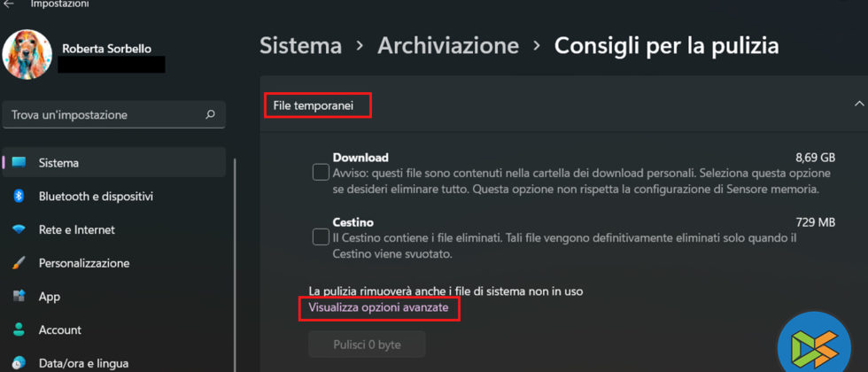Open Visualizza opzioni avanzate link
The image size is (868, 372).
point(384,307)
